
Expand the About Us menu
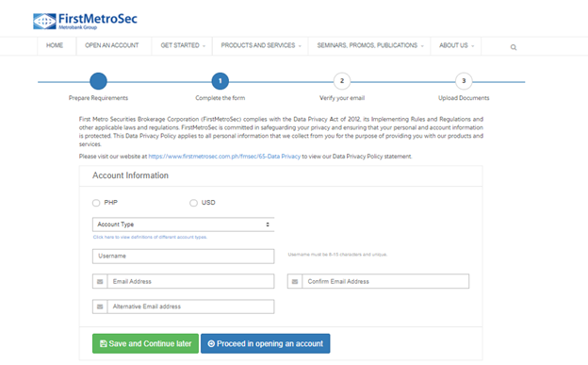click(456, 45)
